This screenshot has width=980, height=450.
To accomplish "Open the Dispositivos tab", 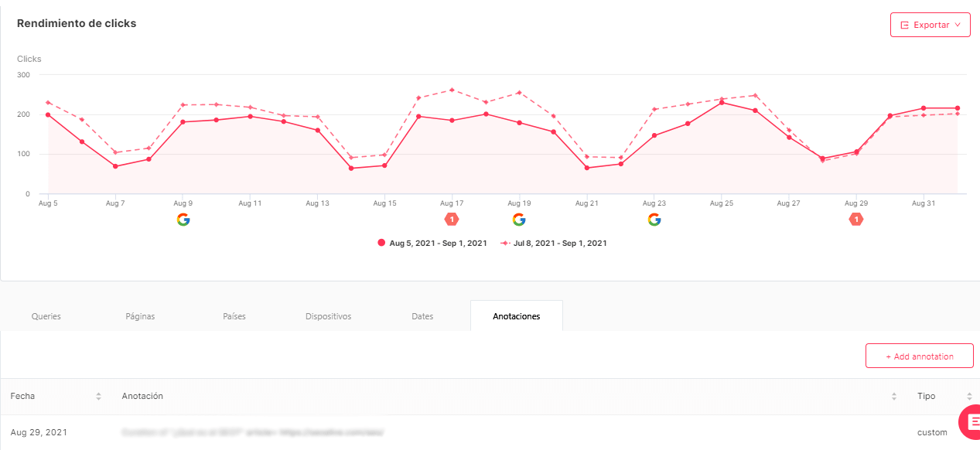I will [328, 315].
